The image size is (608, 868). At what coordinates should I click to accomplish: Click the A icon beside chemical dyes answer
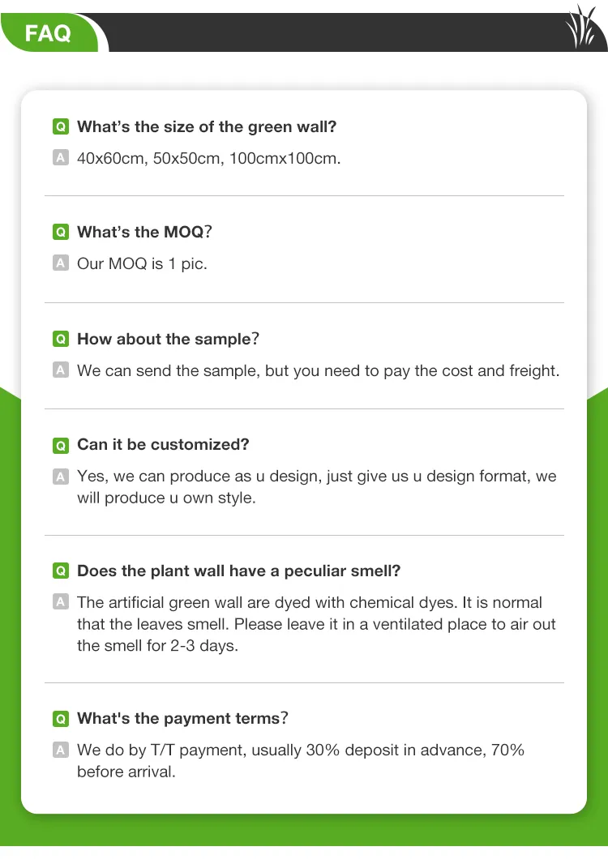(61, 602)
